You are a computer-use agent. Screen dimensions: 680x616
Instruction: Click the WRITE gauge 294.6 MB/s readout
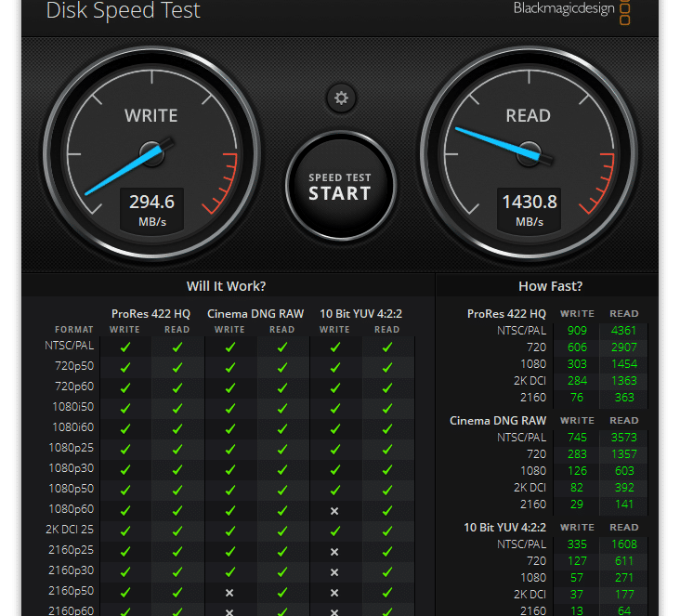(151, 210)
